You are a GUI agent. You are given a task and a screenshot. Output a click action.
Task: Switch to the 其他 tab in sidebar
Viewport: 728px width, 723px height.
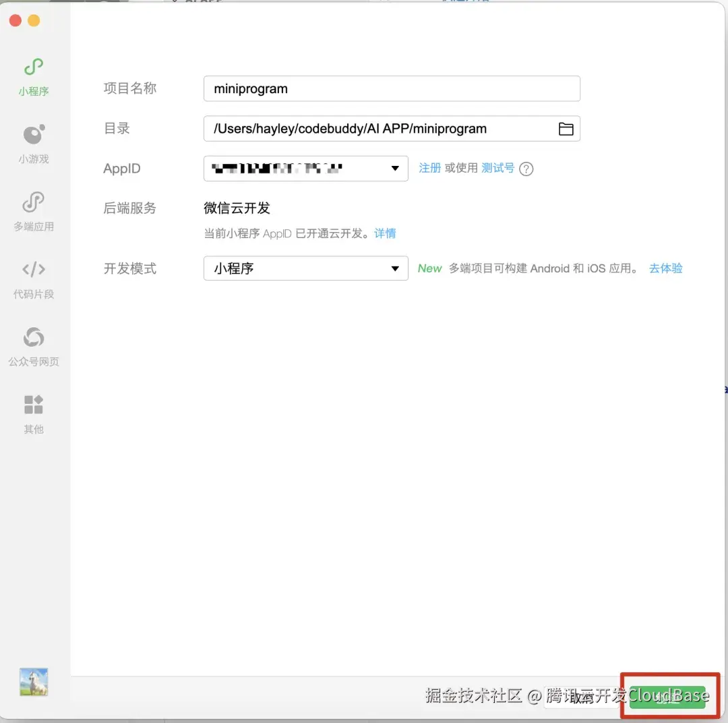[33, 411]
